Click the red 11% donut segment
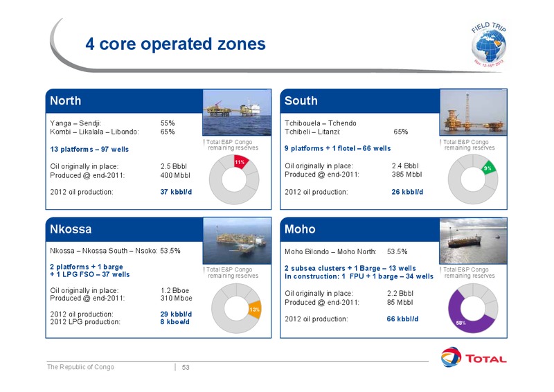Viewport: 554px width, 392px height. (x=240, y=162)
